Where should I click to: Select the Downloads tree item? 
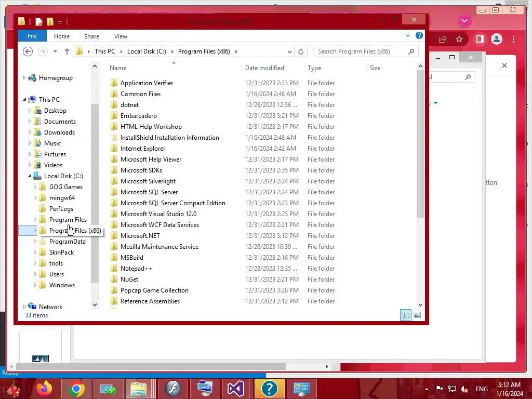(x=59, y=132)
